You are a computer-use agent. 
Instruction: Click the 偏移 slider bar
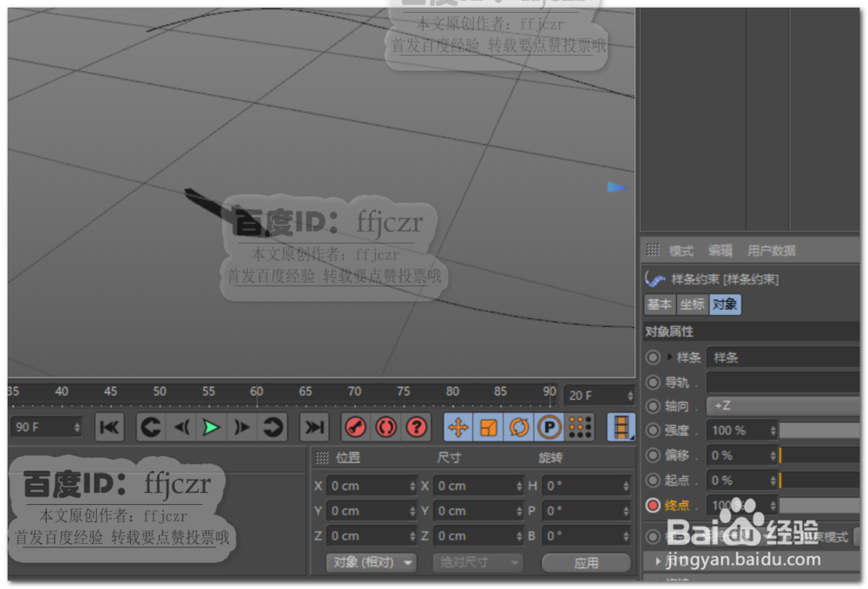(819, 455)
